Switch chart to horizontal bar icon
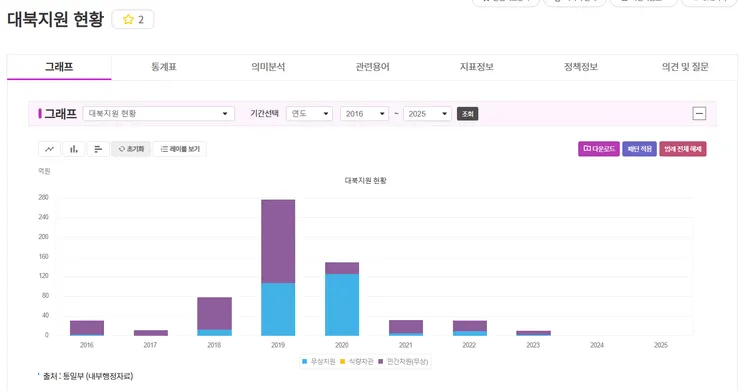Viewport: 740px width, 391px height. (x=98, y=149)
